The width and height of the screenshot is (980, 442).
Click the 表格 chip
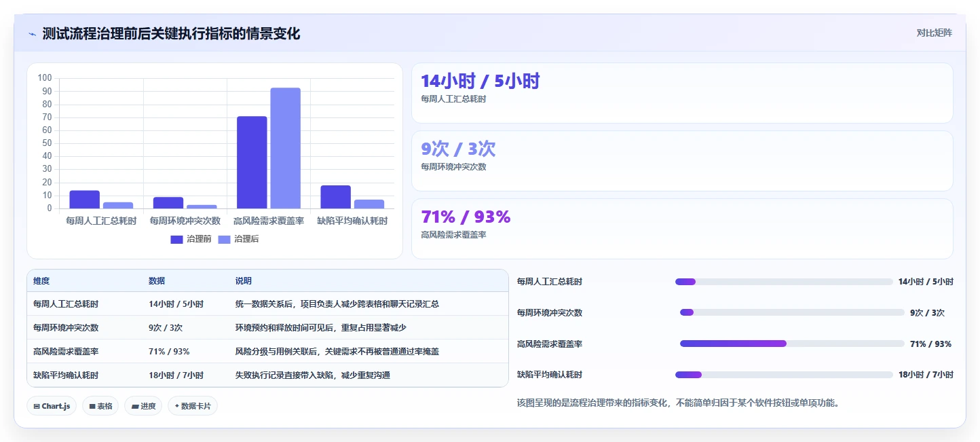tap(100, 406)
